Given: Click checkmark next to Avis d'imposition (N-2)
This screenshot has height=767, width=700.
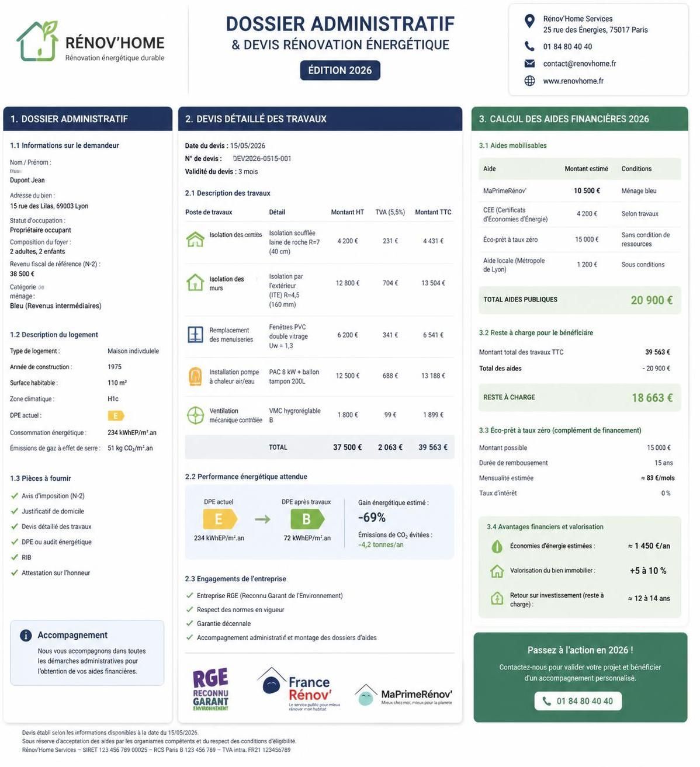Looking at the screenshot, I should (15, 495).
